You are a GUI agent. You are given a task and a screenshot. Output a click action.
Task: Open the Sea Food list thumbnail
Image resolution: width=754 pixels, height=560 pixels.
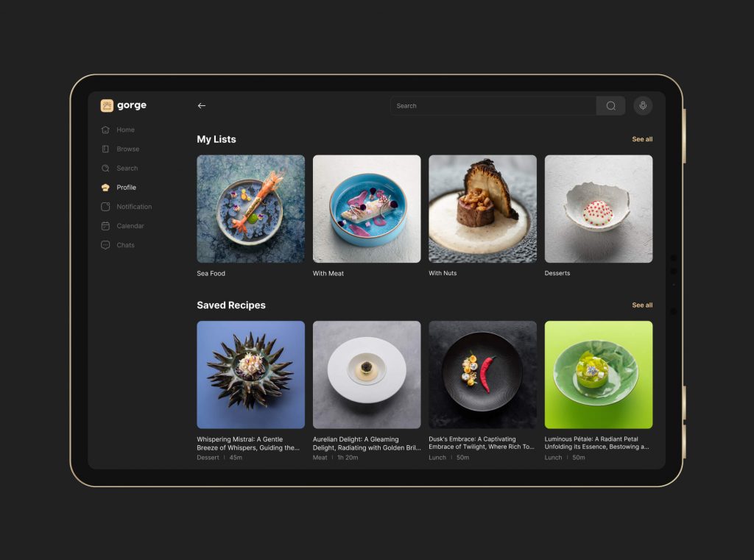tap(250, 208)
